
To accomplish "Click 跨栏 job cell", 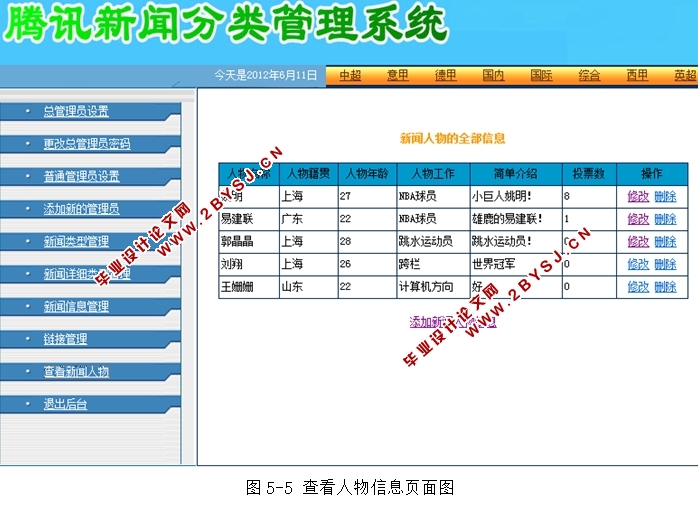I will click(434, 264).
